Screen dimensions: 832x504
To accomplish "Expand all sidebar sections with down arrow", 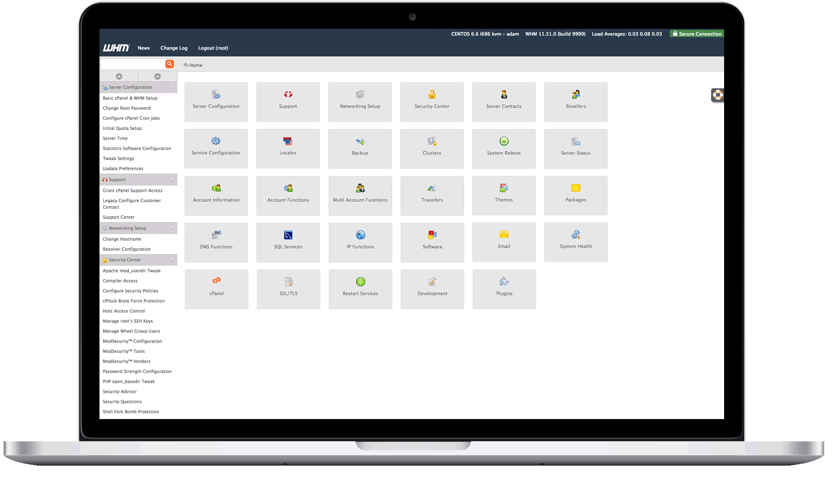I will point(157,77).
